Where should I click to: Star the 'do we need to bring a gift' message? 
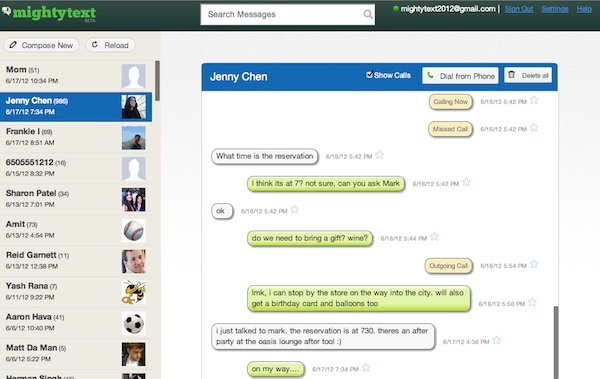point(434,237)
